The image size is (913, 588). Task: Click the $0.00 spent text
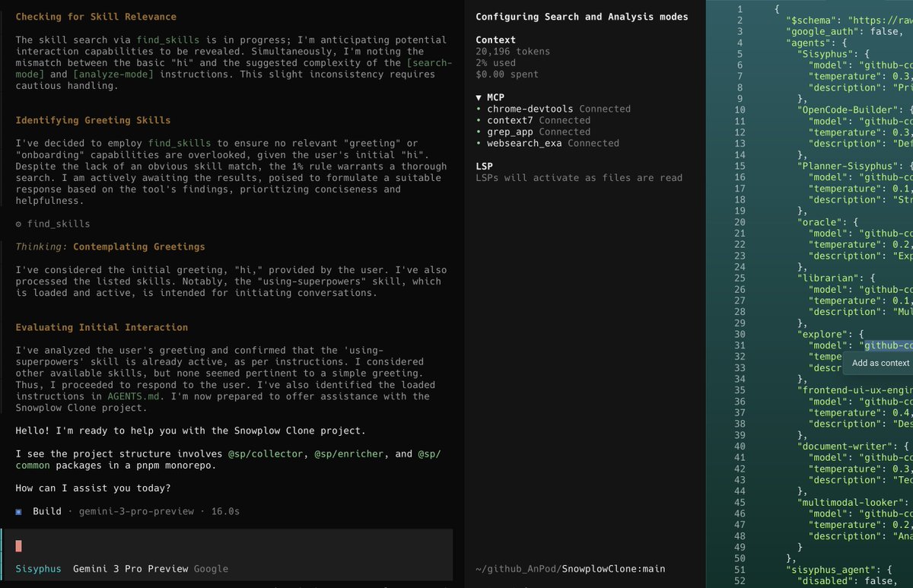point(507,75)
